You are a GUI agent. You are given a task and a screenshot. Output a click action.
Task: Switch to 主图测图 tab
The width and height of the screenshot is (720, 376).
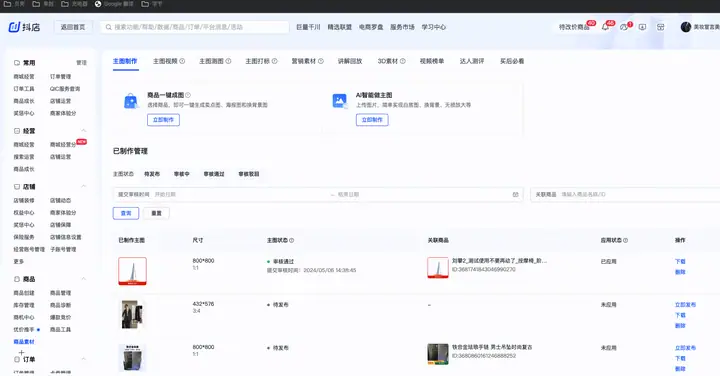pyautogui.click(x=211, y=61)
